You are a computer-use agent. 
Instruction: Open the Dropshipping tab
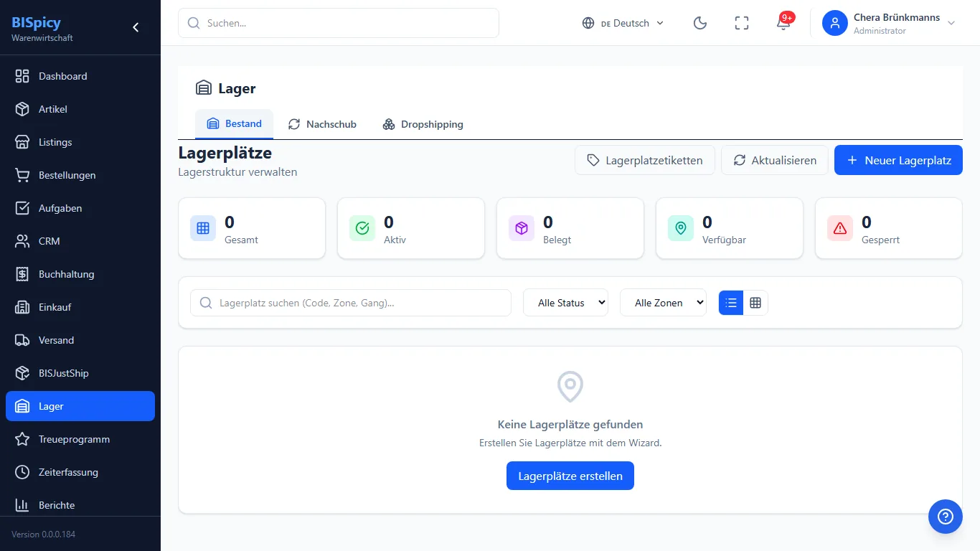point(423,124)
